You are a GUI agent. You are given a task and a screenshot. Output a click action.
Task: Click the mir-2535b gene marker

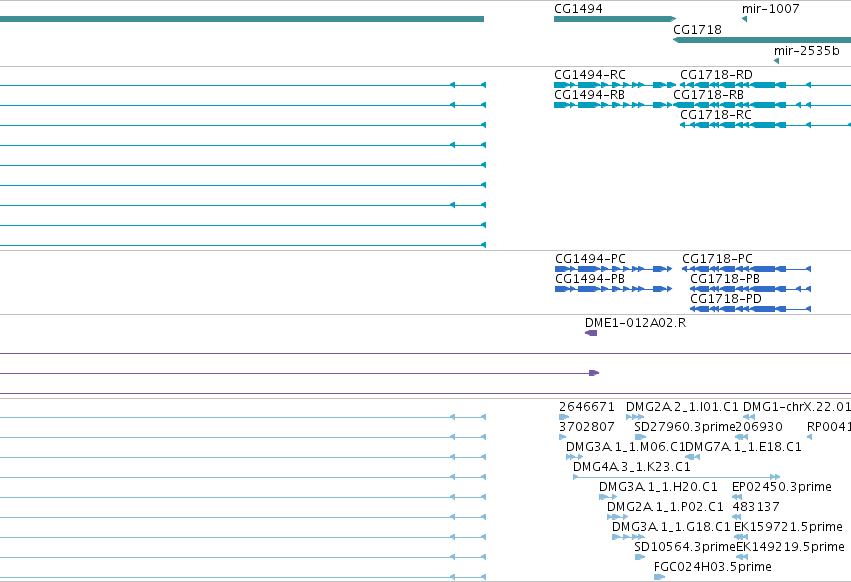tap(777, 61)
